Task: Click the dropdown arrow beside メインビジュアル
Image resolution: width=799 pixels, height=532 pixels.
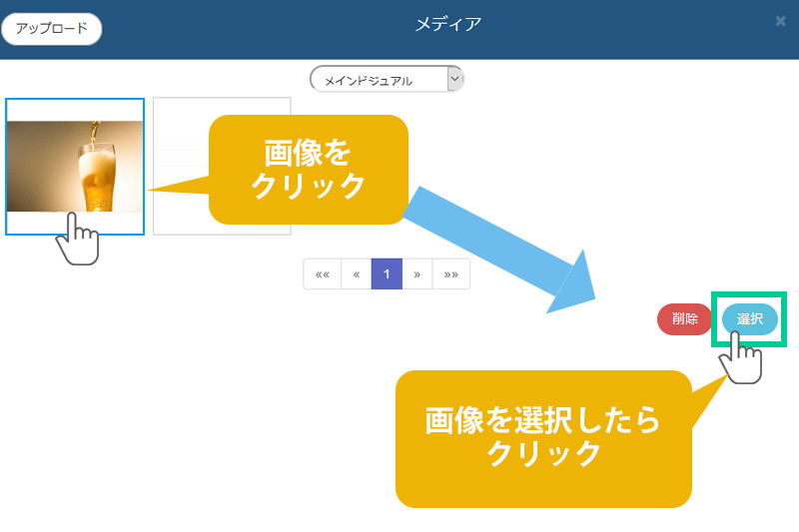Action: tap(455, 79)
